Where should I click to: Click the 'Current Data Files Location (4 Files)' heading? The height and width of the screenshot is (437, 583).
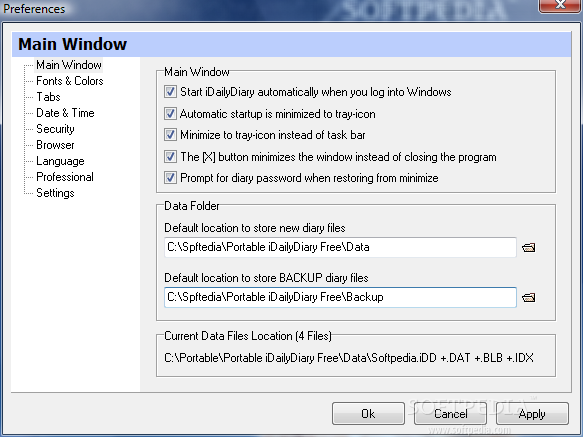tap(248, 336)
